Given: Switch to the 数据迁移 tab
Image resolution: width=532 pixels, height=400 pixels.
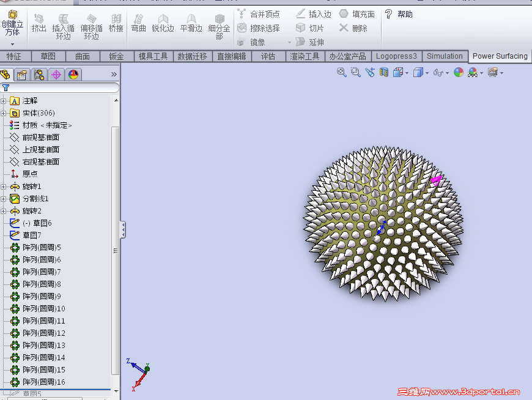Looking at the screenshot, I should 193,56.
